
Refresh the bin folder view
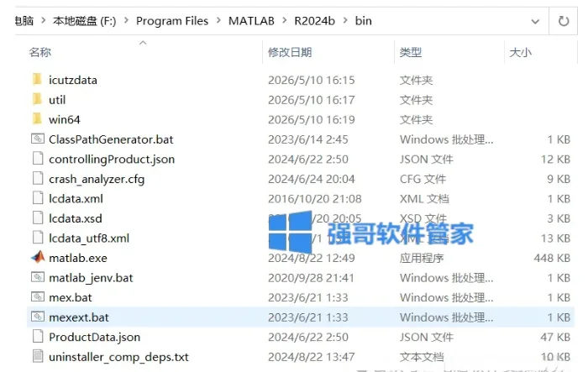(x=564, y=21)
